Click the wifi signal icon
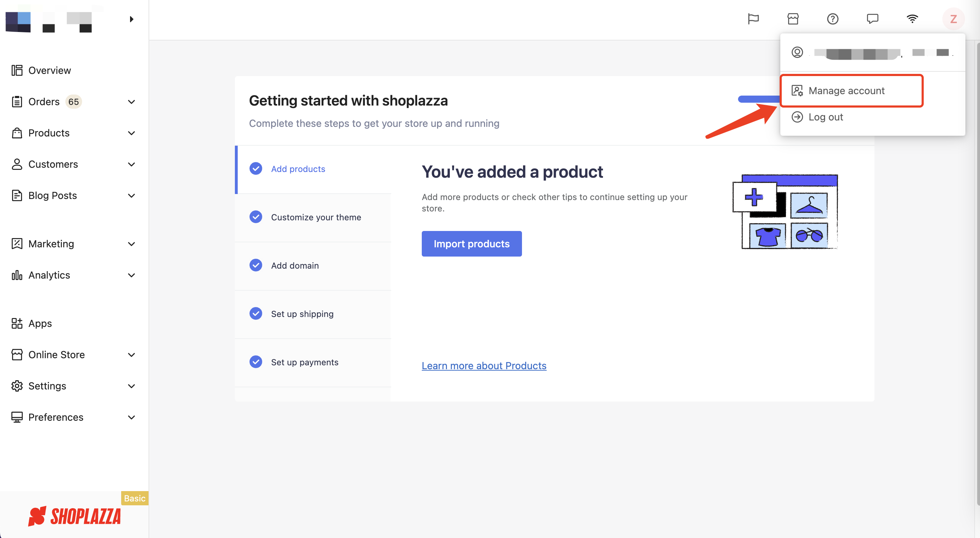 click(912, 18)
